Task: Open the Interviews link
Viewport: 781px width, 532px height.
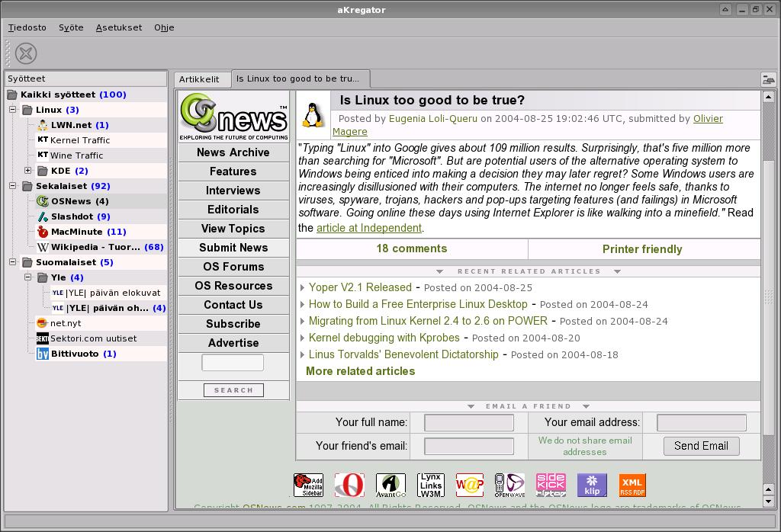Action: tap(233, 191)
